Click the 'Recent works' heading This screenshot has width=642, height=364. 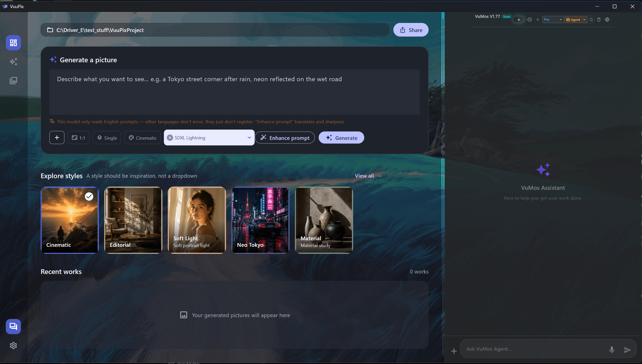point(61,271)
